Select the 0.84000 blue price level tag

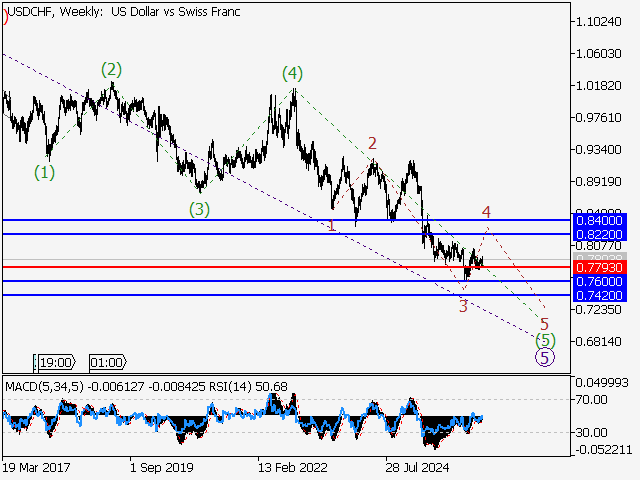coord(600,220)
